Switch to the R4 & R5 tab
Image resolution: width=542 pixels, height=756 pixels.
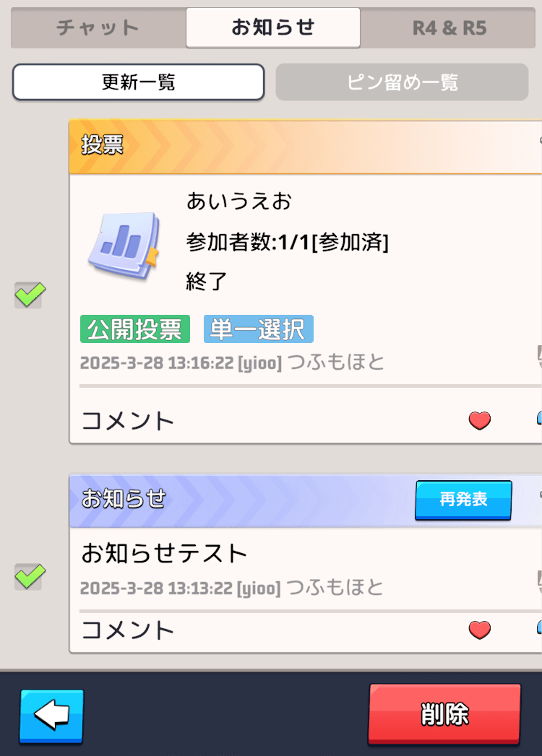(448, 28)
